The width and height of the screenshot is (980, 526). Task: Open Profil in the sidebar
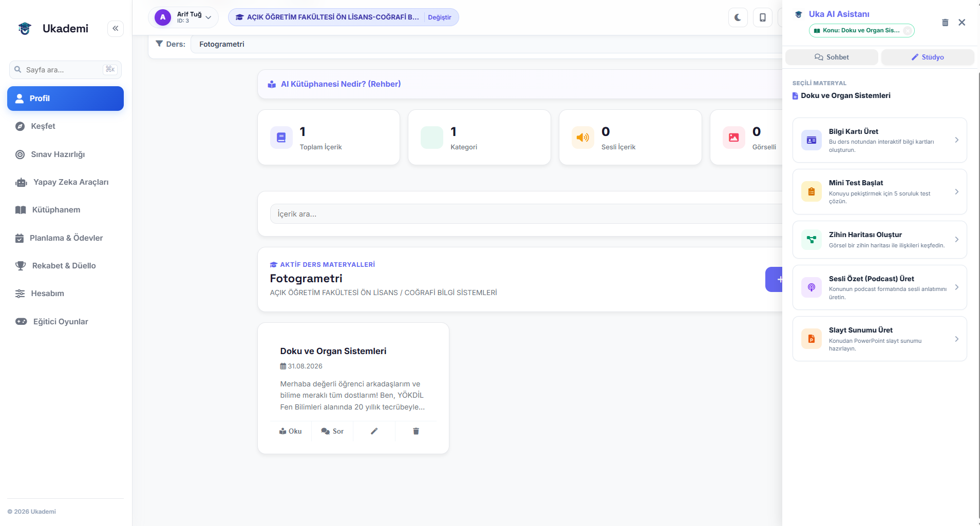pos(65,99)
